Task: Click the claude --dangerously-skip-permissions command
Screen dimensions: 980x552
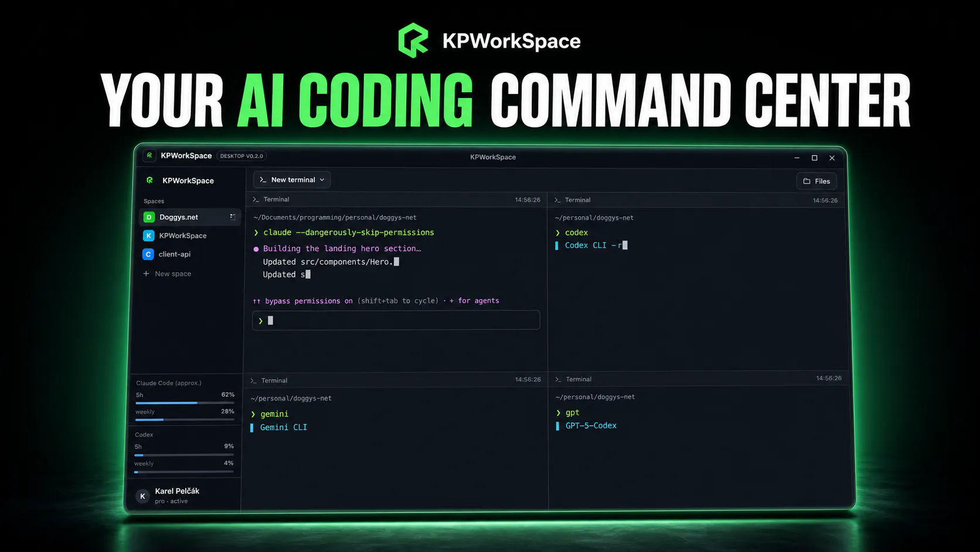Action: [349, 233]
